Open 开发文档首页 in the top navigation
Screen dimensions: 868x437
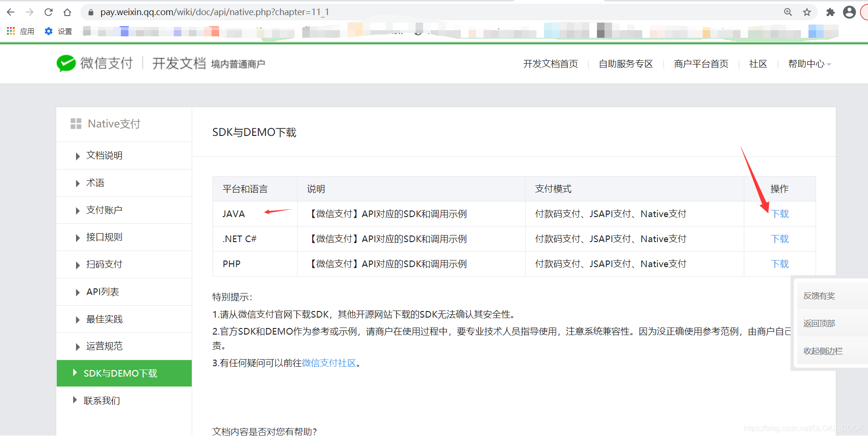[550, 64]
